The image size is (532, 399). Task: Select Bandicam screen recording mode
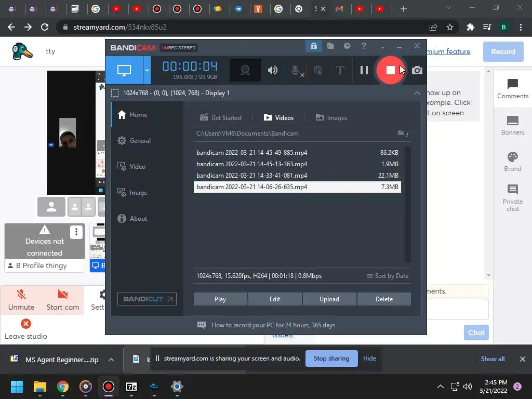(124, 70)
